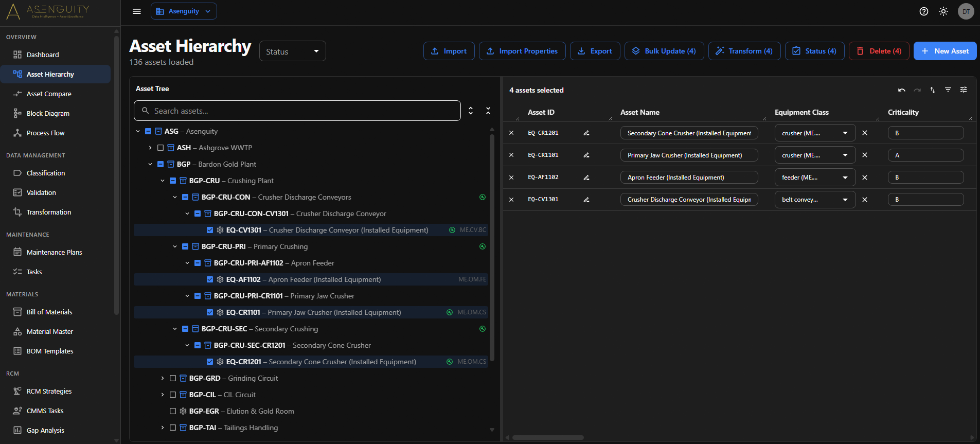This screenshot has height=444, width=980.
Task: Open the Status filter dropdown
Action: coord(293,51)
